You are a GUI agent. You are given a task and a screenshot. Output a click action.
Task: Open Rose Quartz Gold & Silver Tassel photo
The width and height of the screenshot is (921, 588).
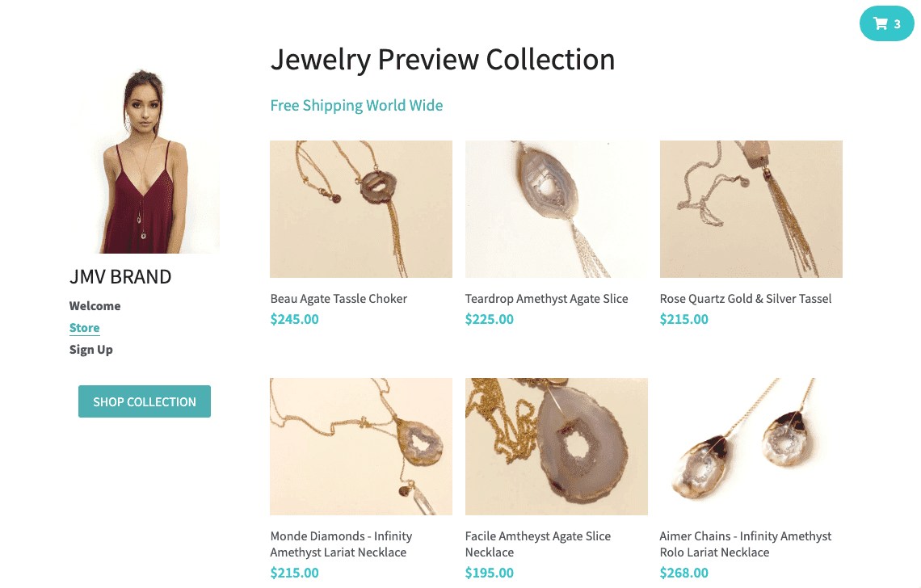tap(751, 209)
